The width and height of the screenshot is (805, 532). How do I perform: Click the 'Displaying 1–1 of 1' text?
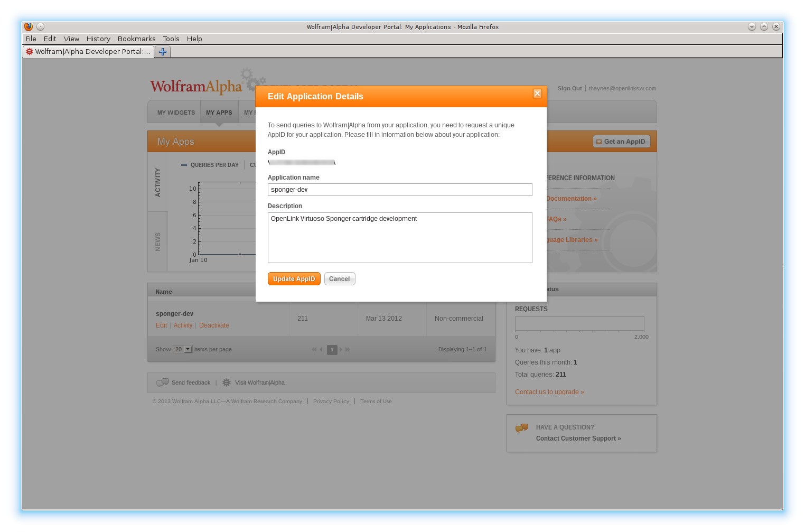coord(463,349)
